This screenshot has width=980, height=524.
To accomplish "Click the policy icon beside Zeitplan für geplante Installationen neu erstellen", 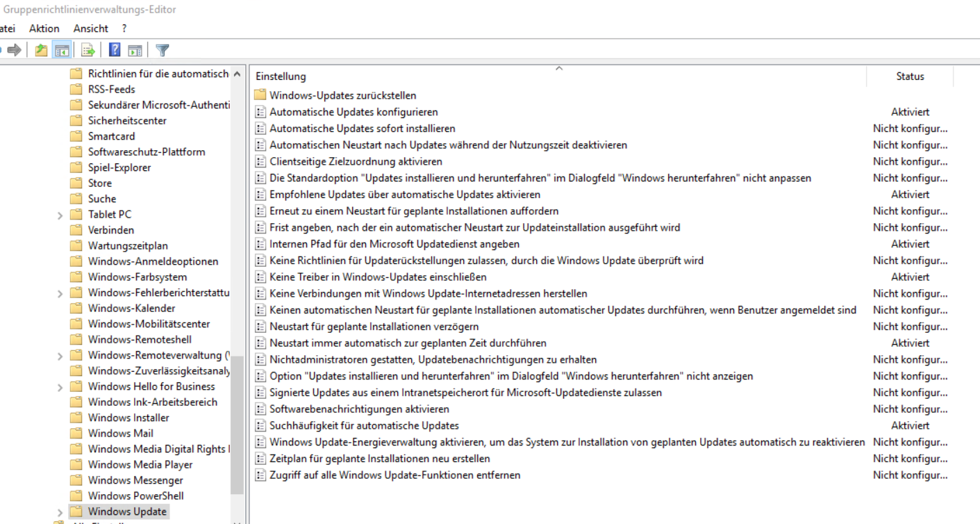I will click(x=260, y=459).
